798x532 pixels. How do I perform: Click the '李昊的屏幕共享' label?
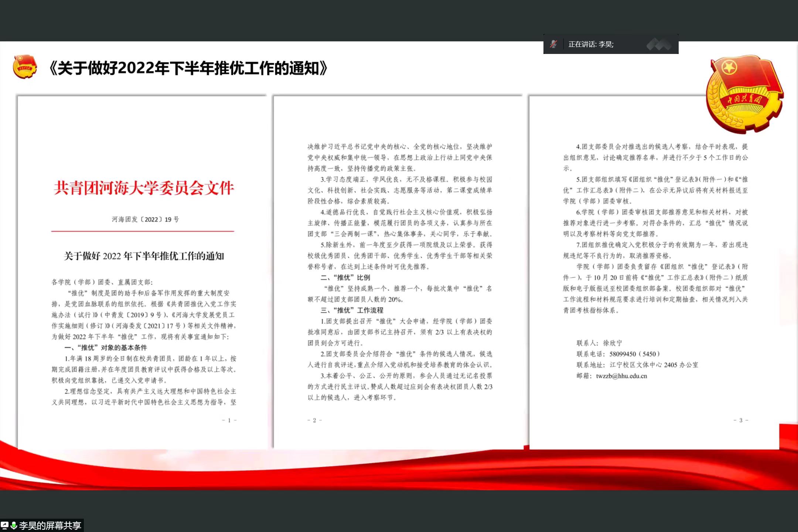[x=50, y=525]
